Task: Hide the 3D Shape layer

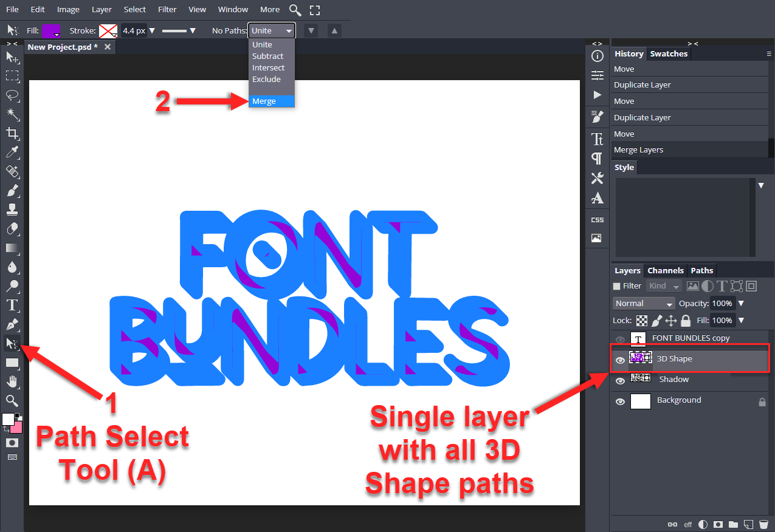Action: [620, 360]
